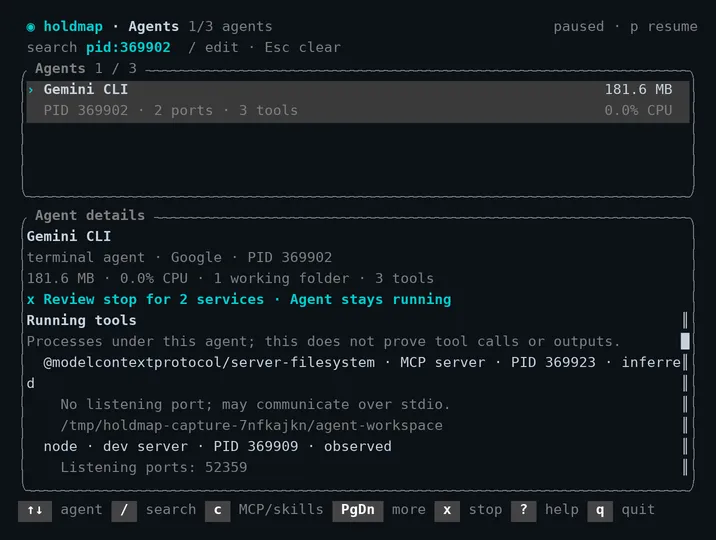Viewport: 716px width, 540px height.
Task: Click PID 369902 · 2 ports · 3 tools line
Action: 171,110
